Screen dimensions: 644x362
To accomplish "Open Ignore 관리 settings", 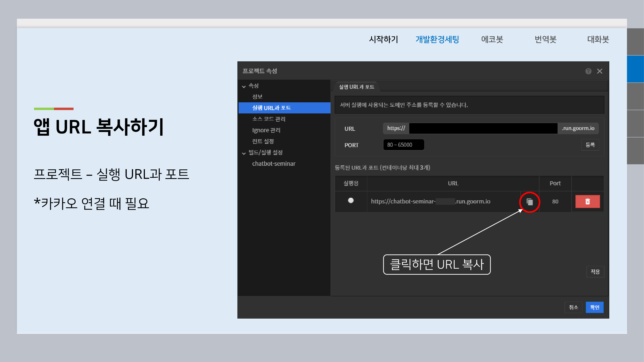I will pyautogui.click(x=266, y=130).
